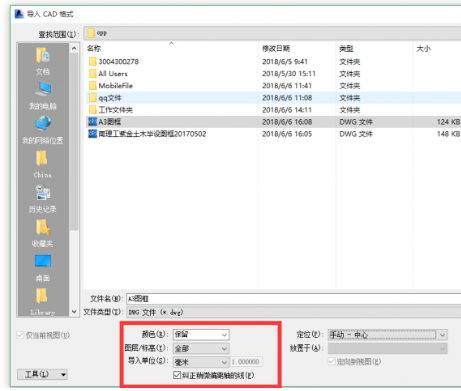Viewport: 461px width, 391px height.
Task: Select the MobileFile folder name
Action: 116,86
